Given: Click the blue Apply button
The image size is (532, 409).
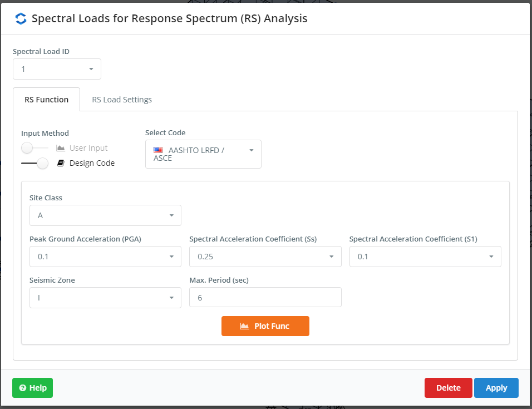Looking at the screenshot, I should click(x=496, y=388).
